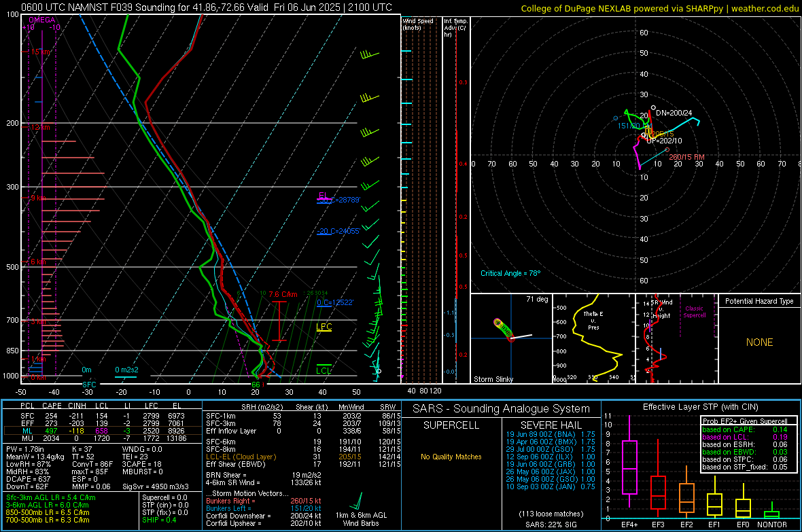Viewport: 802px width, 532px height.
Task: Click the SARS: 22% SIG summary
Action: [551, 525]
